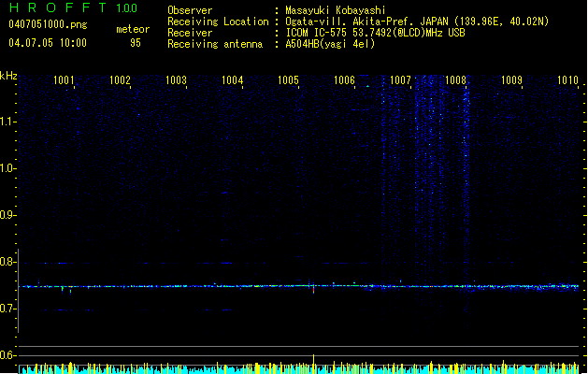Click the Receiving antenna label
Image resolution: width=588 pixels, height=374 pixels.
215,44
